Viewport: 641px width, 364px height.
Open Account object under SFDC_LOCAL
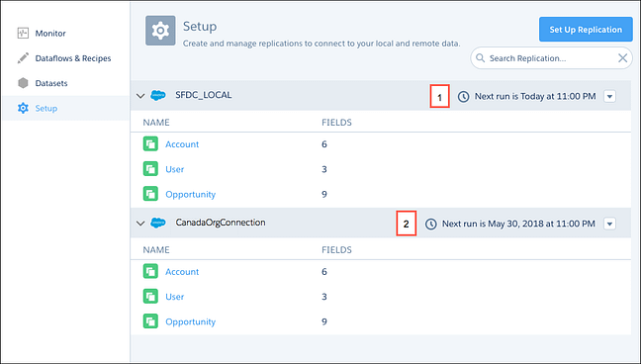182,144
